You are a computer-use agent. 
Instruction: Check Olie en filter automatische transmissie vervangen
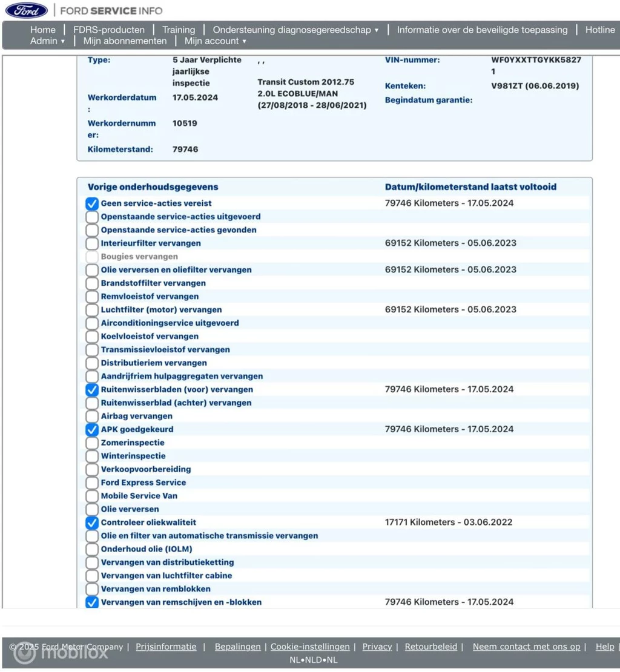pos(91,536)
